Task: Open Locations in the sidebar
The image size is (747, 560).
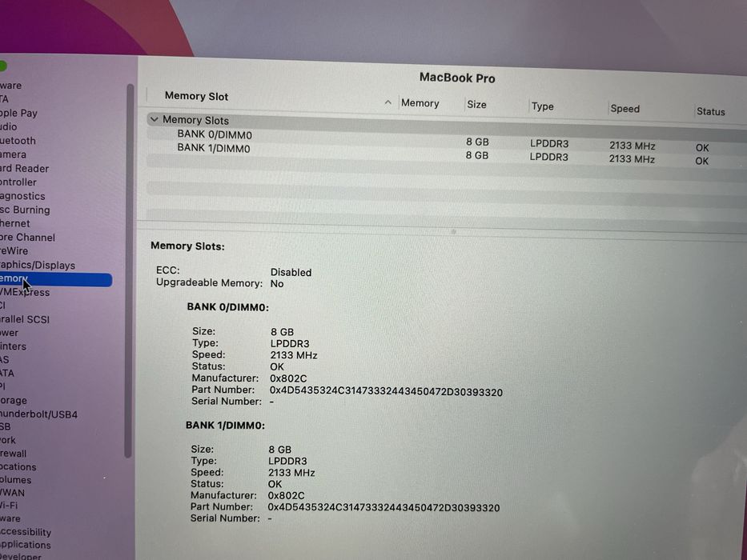Action: [x=18, y=467]
